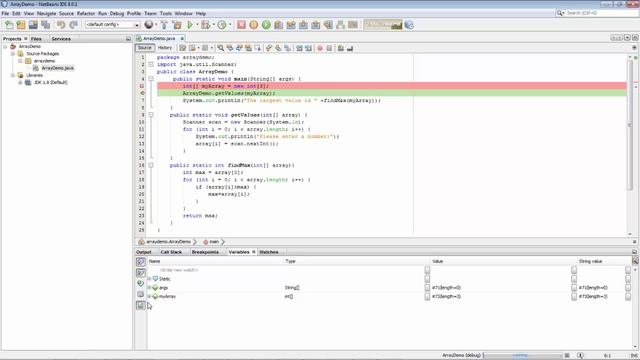Expand the Static node in Variables
Viewport: 640px width, 360px height.
pyautogui.click(x=149, y=279)
